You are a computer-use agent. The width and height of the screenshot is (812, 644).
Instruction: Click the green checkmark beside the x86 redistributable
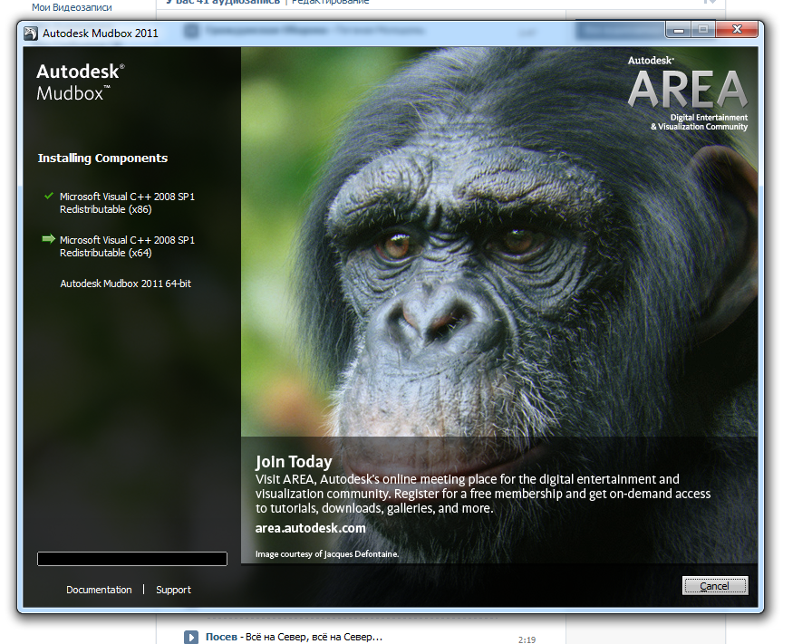pos(48,196)
